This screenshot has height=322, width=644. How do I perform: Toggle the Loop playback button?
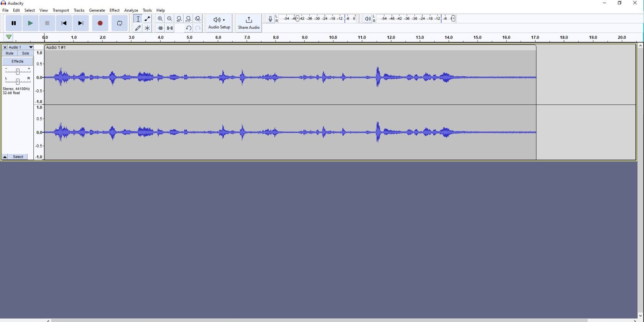click(120, 23)
